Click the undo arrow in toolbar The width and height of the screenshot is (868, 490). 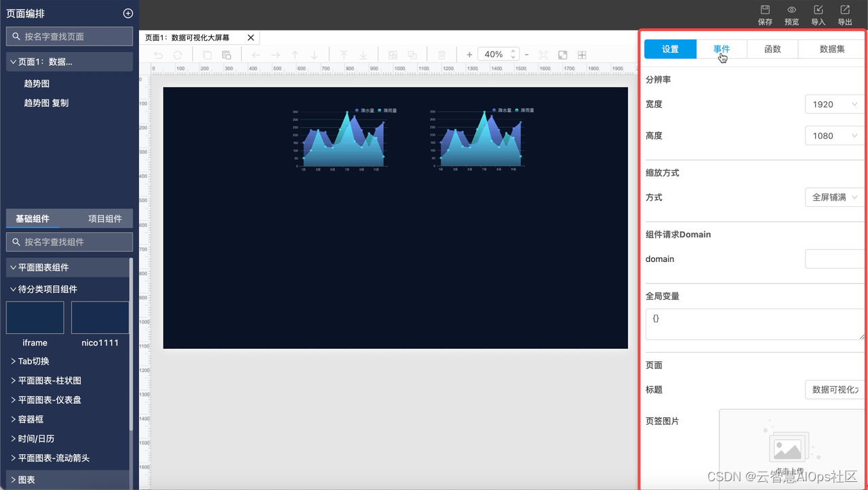(x=158, y=55)
